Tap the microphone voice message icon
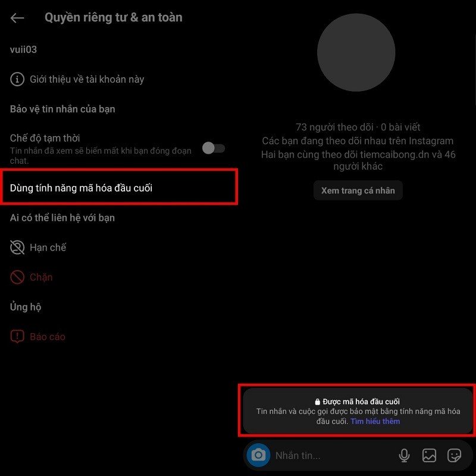The width and height of the screenshot is (476, 476). coord(404,455)
